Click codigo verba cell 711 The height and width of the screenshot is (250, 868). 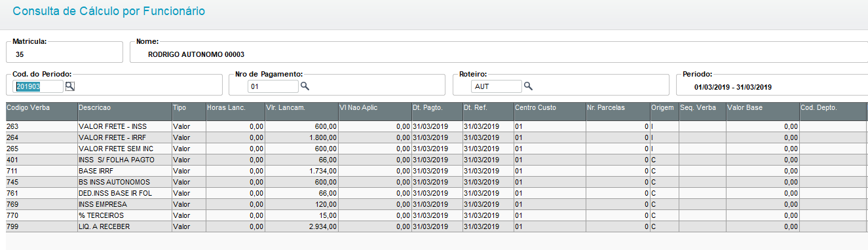41,171
